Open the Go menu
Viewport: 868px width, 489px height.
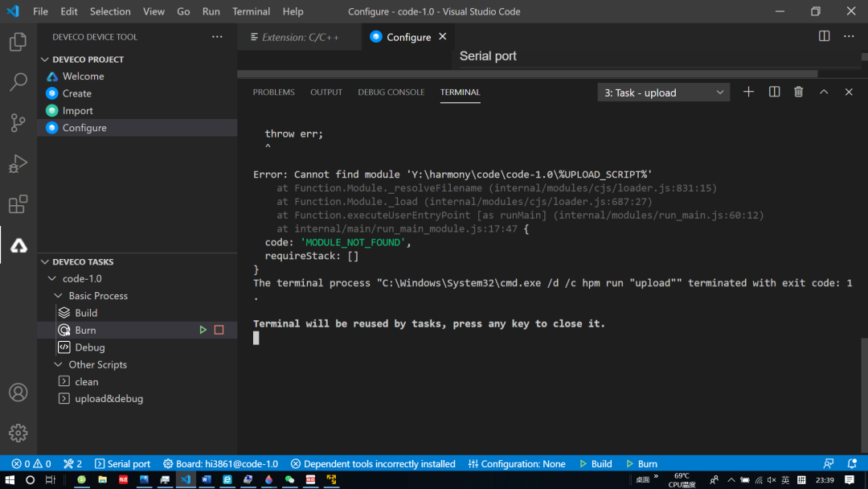tap(183, 11)
